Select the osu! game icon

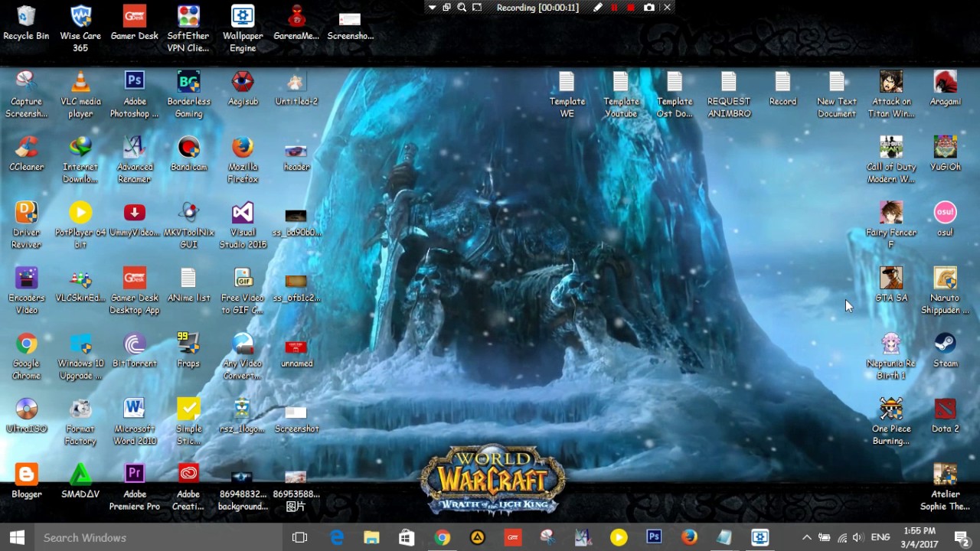pyautogui.click(x=945, y=219)
